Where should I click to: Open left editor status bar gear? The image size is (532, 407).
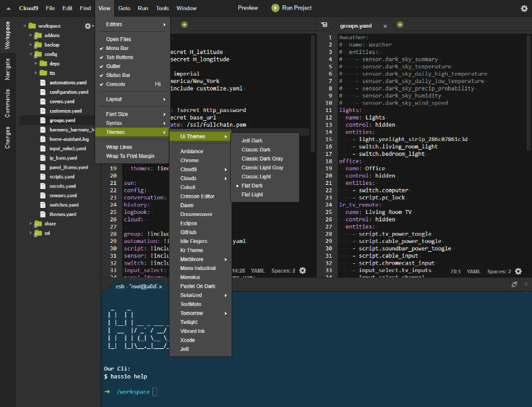click(x=302, y=271)
